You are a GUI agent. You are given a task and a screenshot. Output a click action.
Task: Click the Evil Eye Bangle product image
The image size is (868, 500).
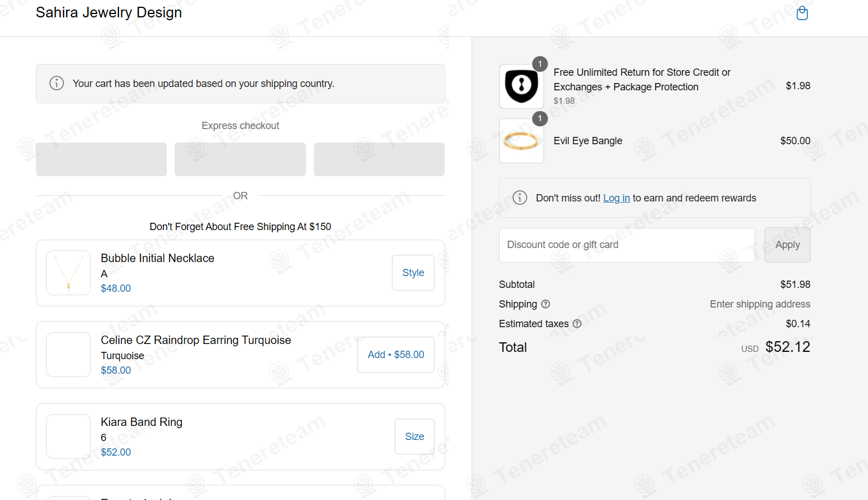[522, 141]
